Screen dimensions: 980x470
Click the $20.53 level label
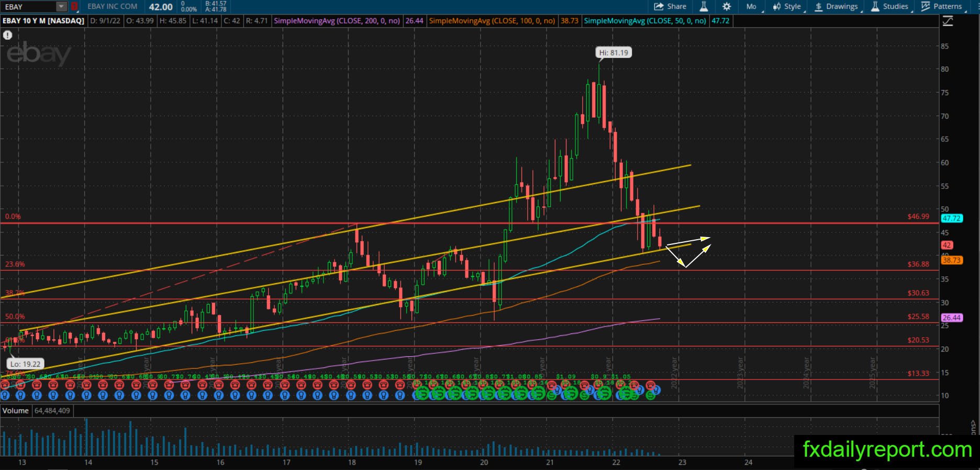tap(918, 340)
